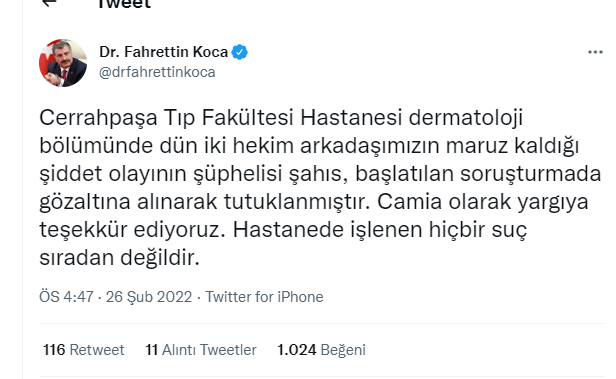This screenshot has height=379, width=616.
Task: Show the 11 Alıntı Tweetler list
Action: (201, 350)
